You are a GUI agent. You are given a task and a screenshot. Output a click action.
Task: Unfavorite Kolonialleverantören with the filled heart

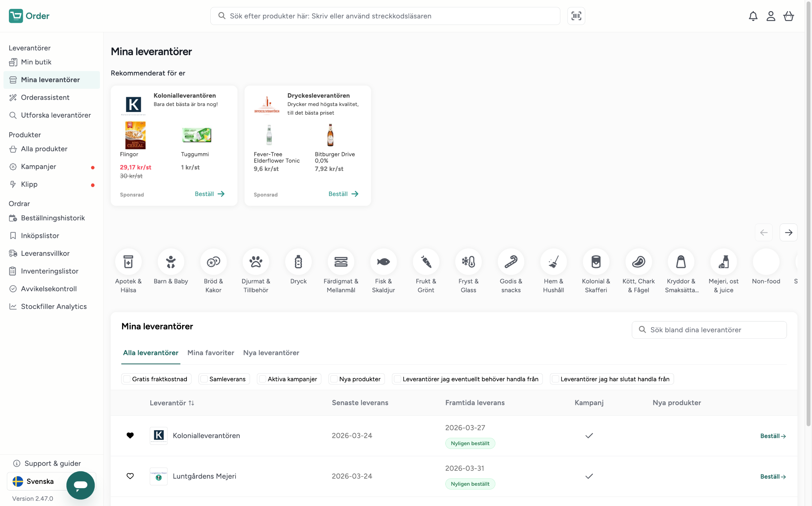pyautogui.click(x=130, y=435)
